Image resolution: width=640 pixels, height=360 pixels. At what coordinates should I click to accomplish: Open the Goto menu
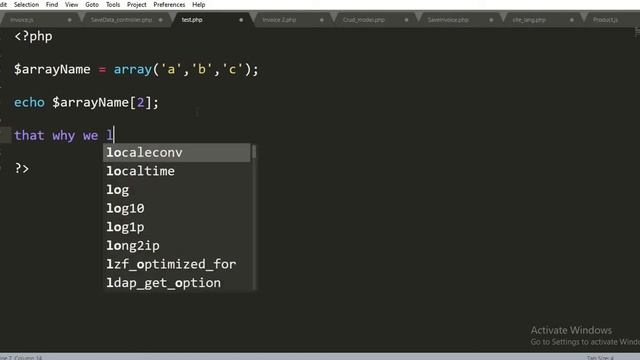(x=92, y=4)
